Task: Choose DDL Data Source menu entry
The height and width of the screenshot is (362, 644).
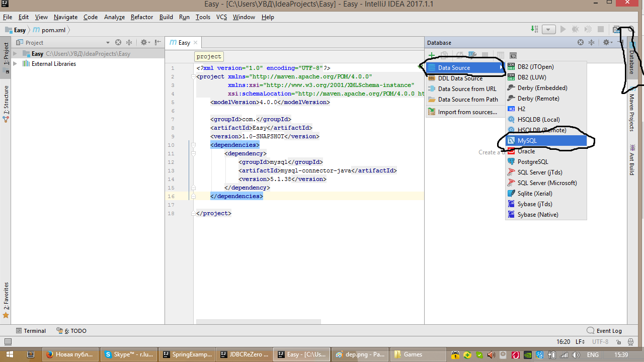Action: click(465, 78)
